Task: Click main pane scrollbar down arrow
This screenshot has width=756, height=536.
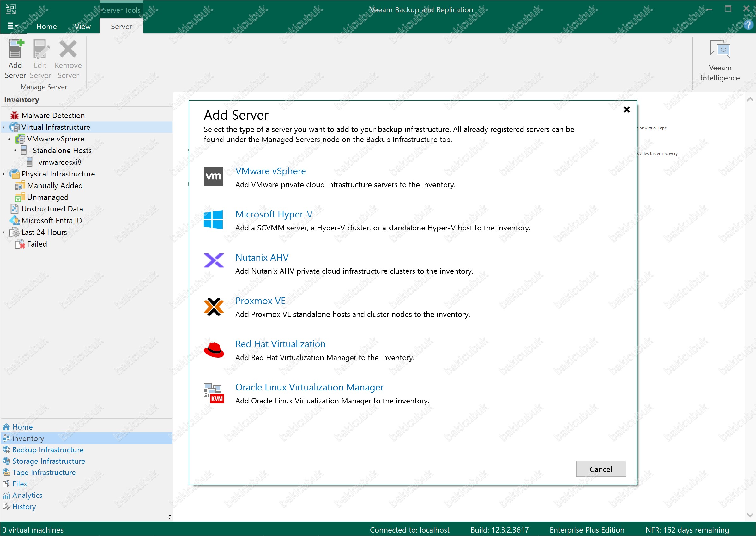Action: click(750, 515)
